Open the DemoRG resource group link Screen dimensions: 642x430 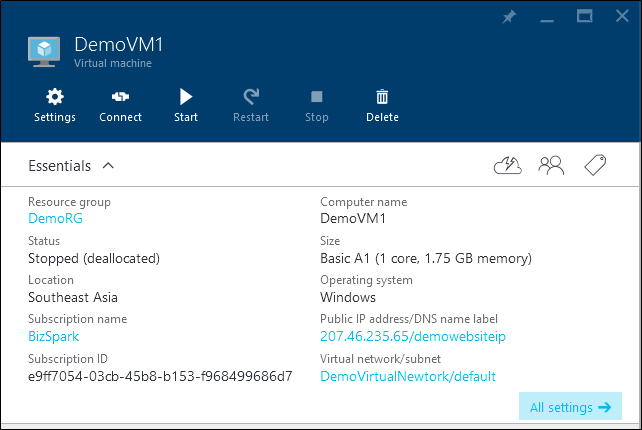click(55, 218)
